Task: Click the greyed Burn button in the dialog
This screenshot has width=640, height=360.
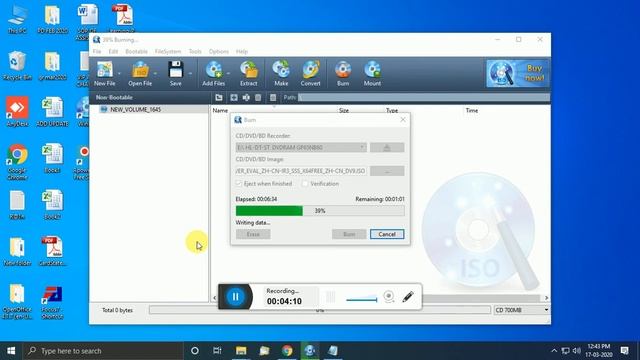Action: 349,234
